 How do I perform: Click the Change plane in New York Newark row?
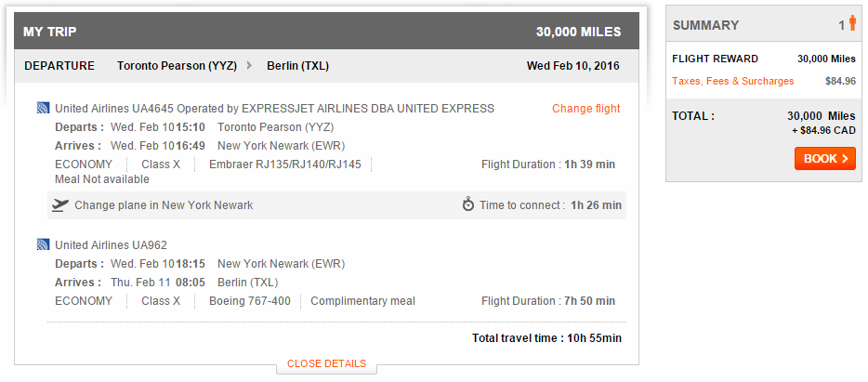pos(164,205)
